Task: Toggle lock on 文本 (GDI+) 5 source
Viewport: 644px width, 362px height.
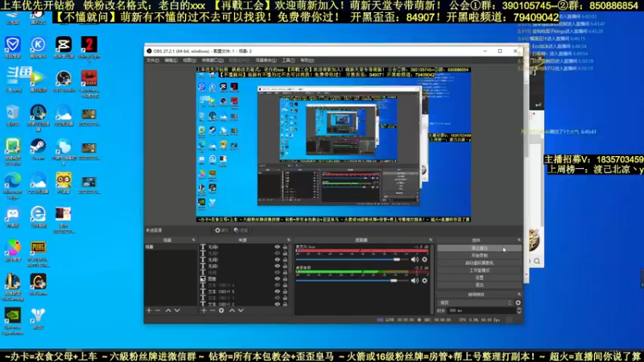Action: (x=285, y=291)
